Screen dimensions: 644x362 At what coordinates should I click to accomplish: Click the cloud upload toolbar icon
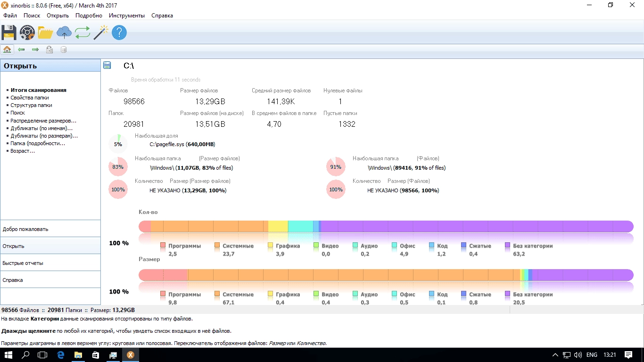(64, 33)
